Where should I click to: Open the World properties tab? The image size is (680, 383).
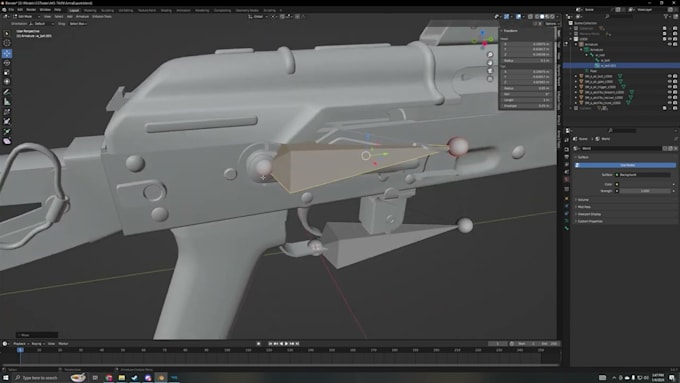(566, 179)
